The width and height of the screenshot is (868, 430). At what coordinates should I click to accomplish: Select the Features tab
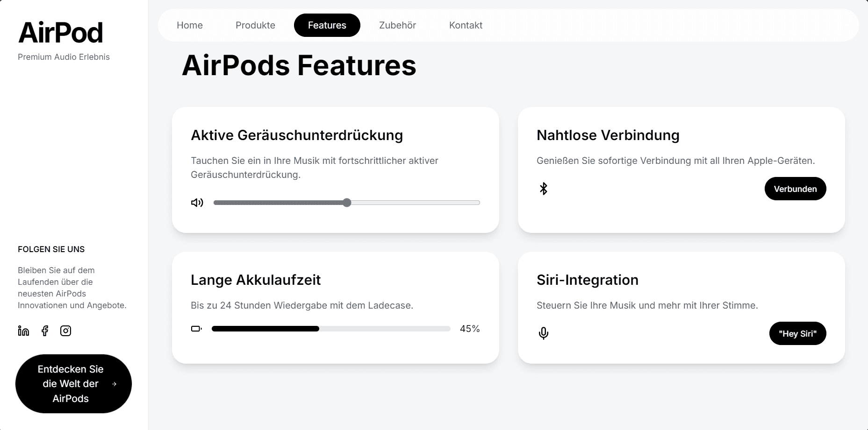pyautogui.click(x=327, y=25)
